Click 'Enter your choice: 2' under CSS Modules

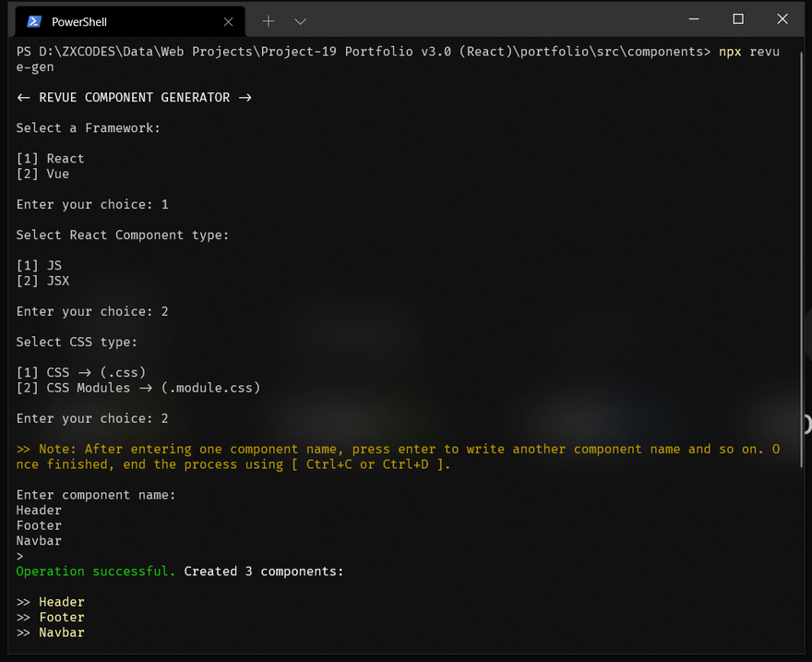(x=92, y=418)
